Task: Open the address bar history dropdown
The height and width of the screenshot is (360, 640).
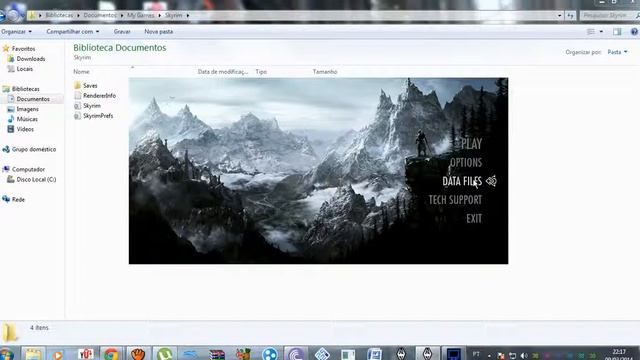Action: click(x=560, y=16)
